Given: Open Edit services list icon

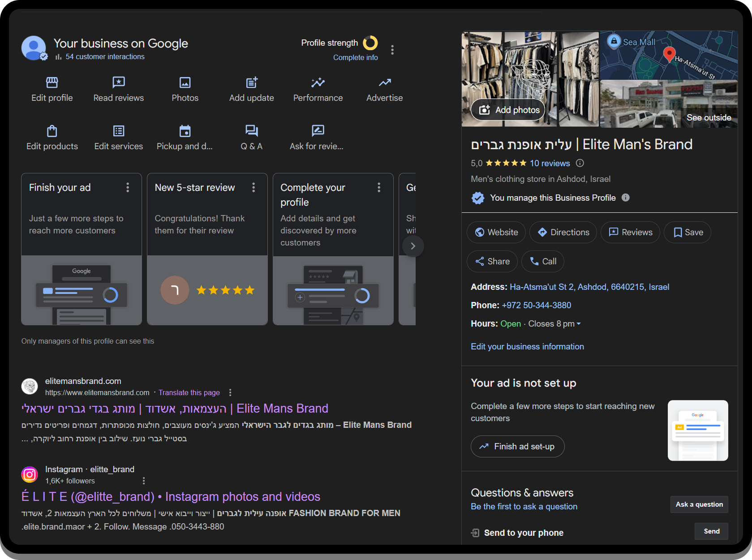Looking at the screenshot, I should coord(119,131).
